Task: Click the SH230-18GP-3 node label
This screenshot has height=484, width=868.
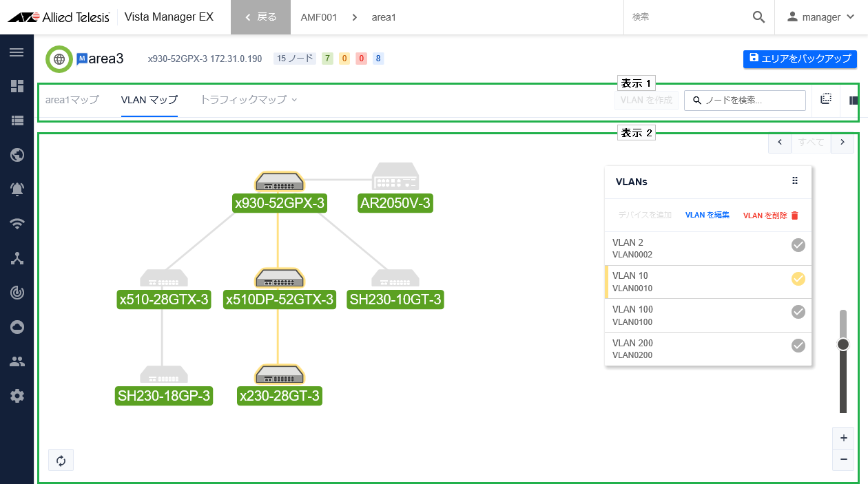Action: click(x=164, y=396)
